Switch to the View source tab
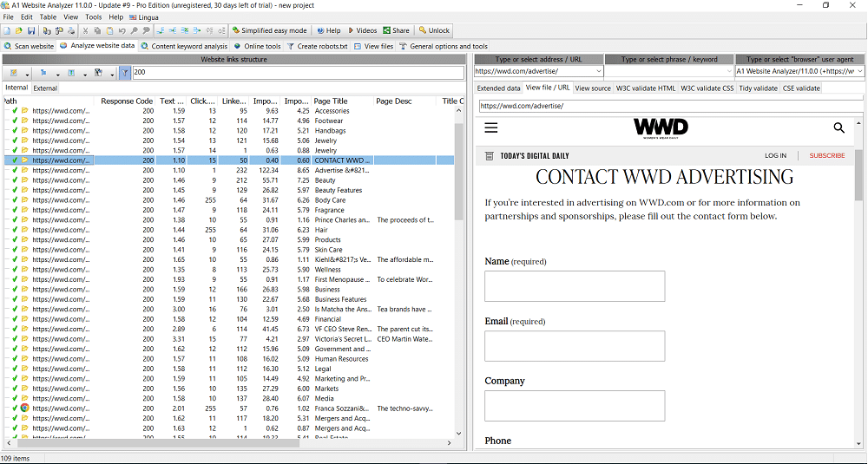 [x=593, y=88]
